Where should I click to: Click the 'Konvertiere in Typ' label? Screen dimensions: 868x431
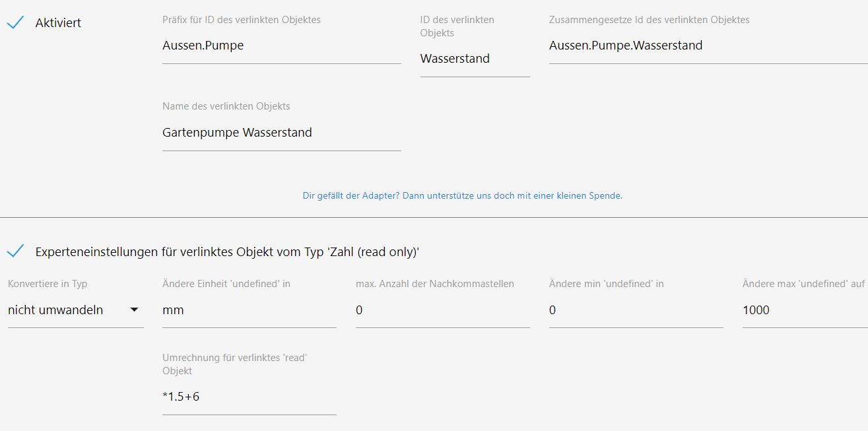coord(48,284)
